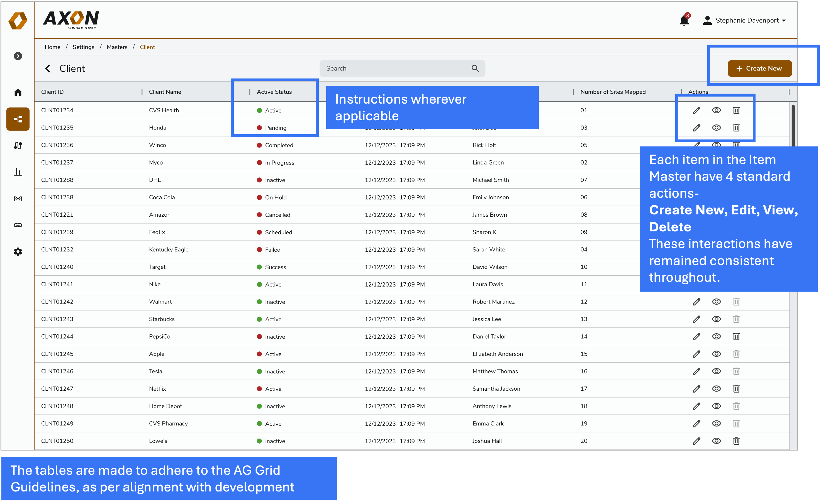The width and height of the screenshot is (821, 504).
Task: Open Stephanie Davenport user dropdown
Action: pos(744,20)
